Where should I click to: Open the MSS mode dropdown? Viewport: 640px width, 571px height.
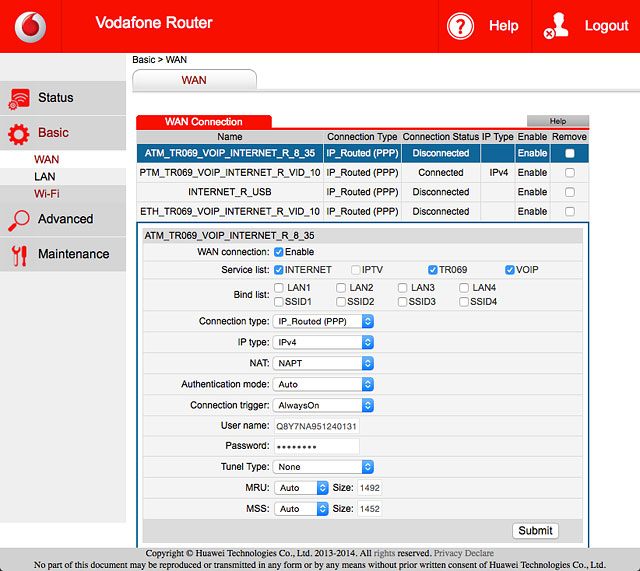pos(301,509)
